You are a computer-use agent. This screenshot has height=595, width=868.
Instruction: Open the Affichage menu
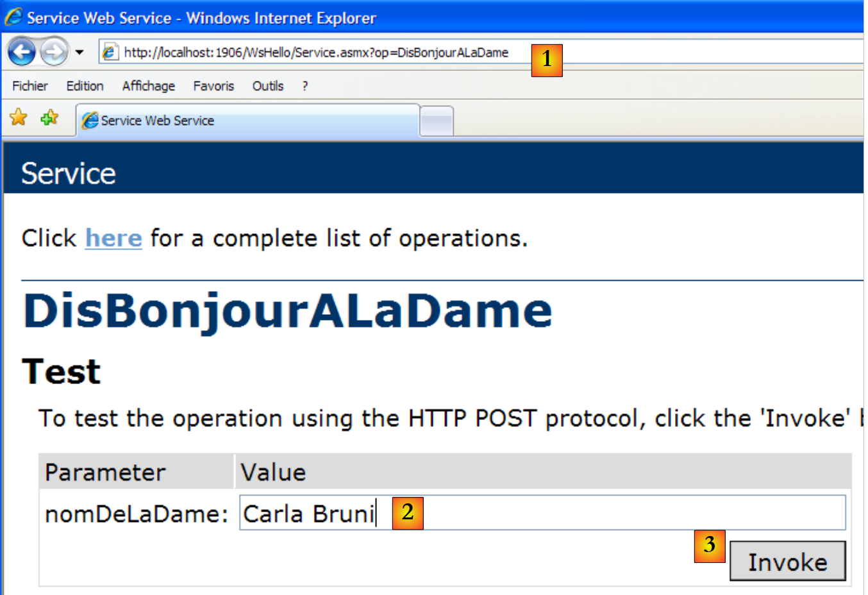click(x=148, y=86)
